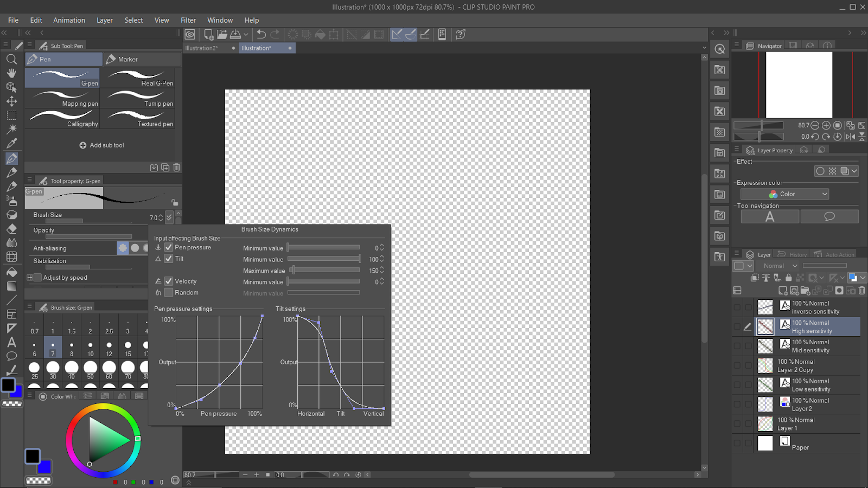Screen dimensions: 868x488
Task: Open the Filter menu
Action: pyautogui.click(x=188, y=20)
